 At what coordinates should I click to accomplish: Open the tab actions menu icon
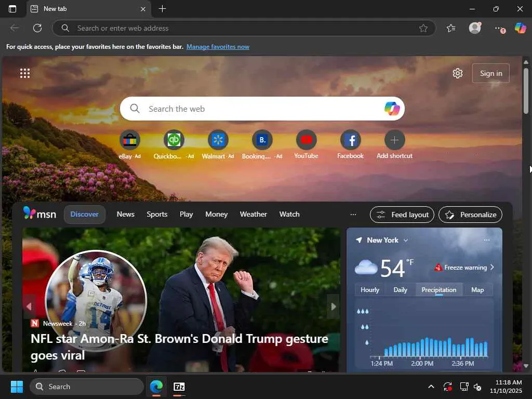tap(12, 9)
